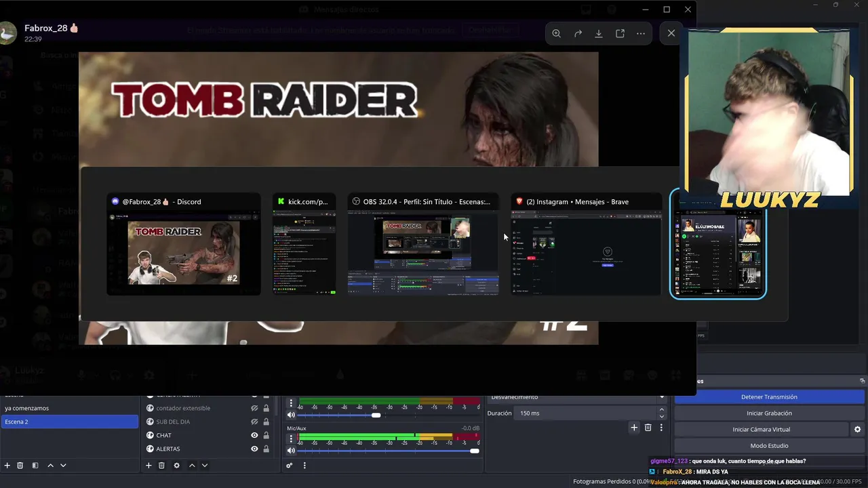The width and height of the screenshot is (868, 488).
Task: Move the selected scene down
Action: coord(63,466)
